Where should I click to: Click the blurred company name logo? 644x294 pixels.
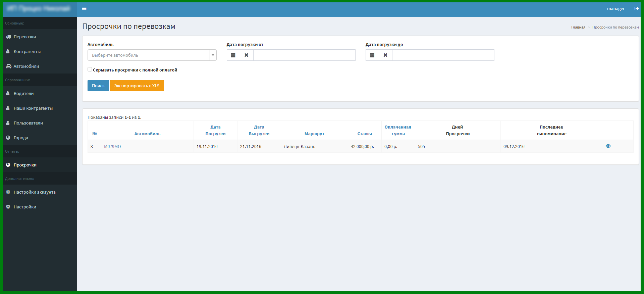point(39,8)
